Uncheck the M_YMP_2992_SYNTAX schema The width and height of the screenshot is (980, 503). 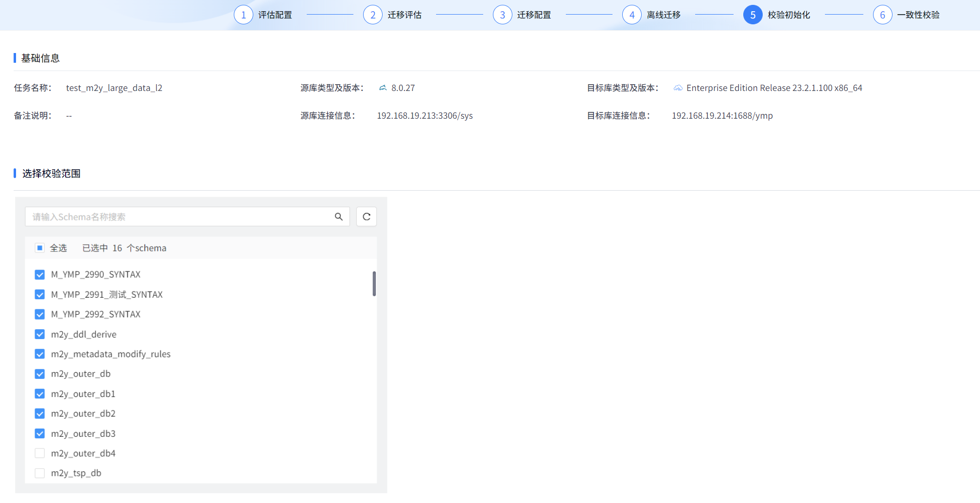click(x=40, y=315)
